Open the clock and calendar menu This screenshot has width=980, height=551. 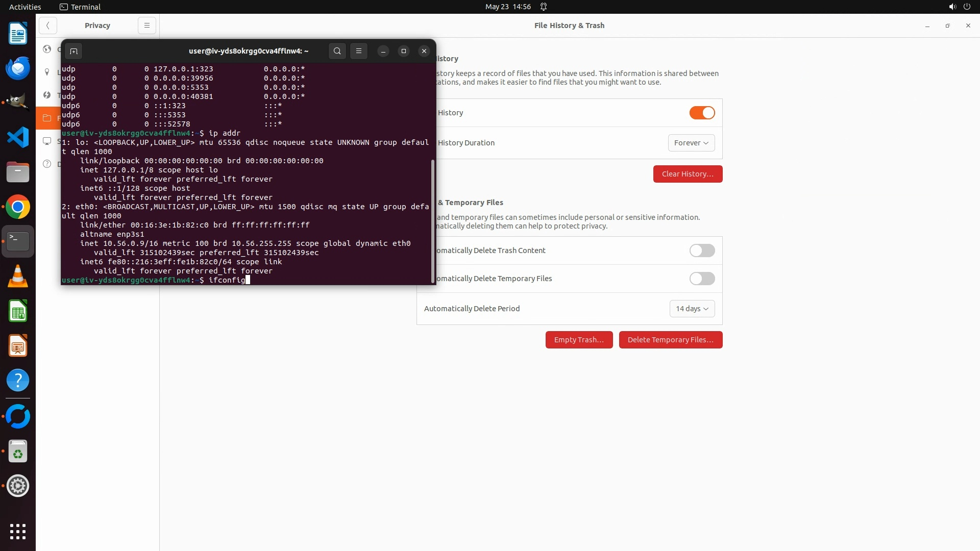click(508, 7)
